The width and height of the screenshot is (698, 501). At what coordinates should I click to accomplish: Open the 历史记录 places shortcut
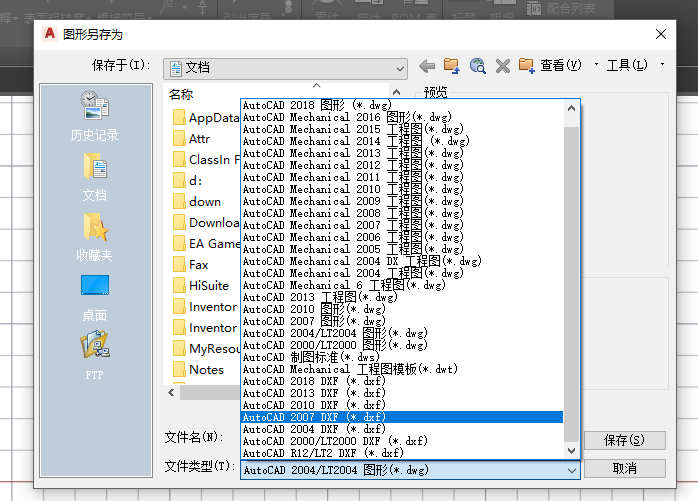(94, 116)
